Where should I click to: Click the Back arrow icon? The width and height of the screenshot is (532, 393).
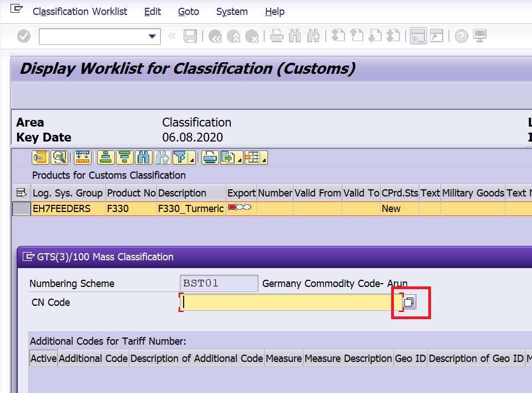pos(215,36)
